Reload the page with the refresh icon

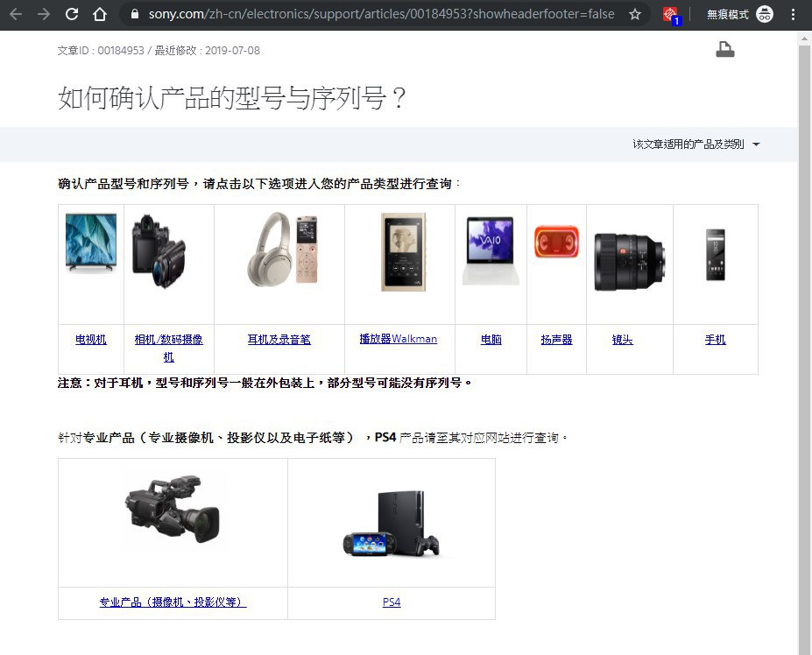(x=72, y=14)
